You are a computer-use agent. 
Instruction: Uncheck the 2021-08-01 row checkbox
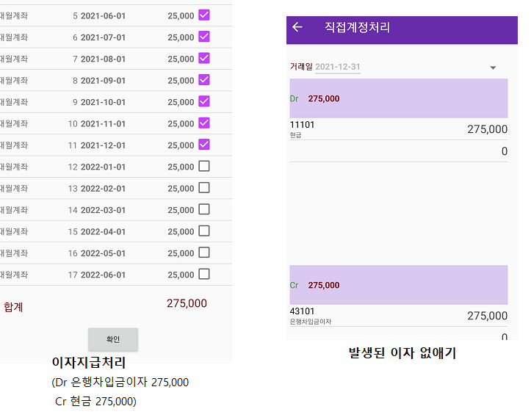204,58
